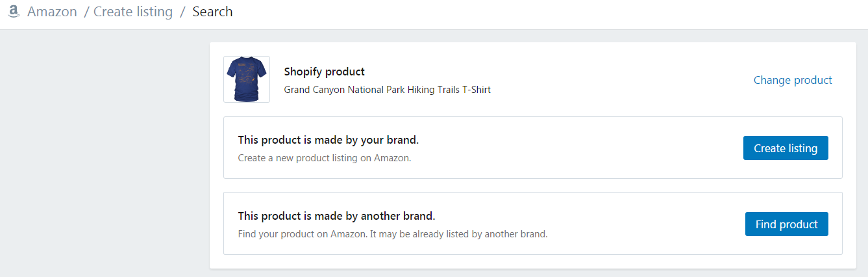Select the Search breadcrumb text
This screenshot has height=277, width=868.
212,12
